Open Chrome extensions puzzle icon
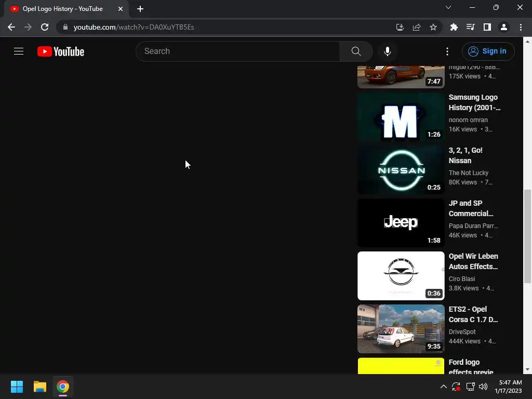This screenshot has height=399, width=532. pyautogui.click(x=454, y=27)
